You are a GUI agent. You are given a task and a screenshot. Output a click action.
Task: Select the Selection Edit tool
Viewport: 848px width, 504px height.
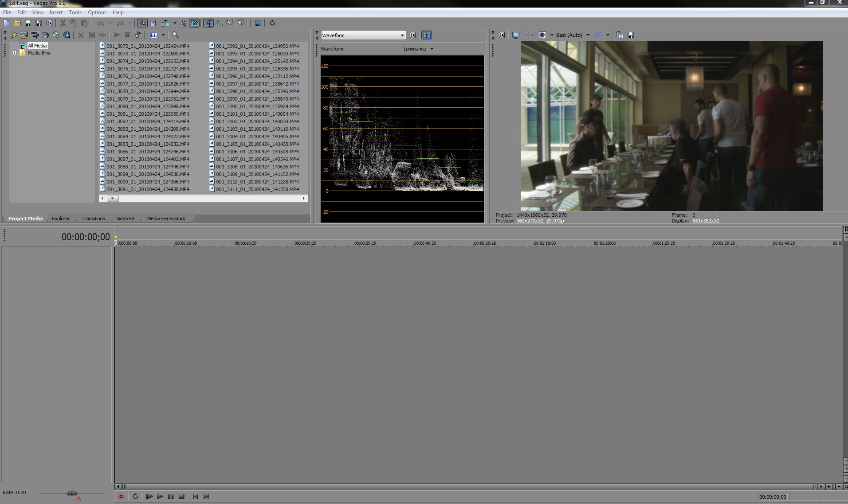tap(229, 23)
